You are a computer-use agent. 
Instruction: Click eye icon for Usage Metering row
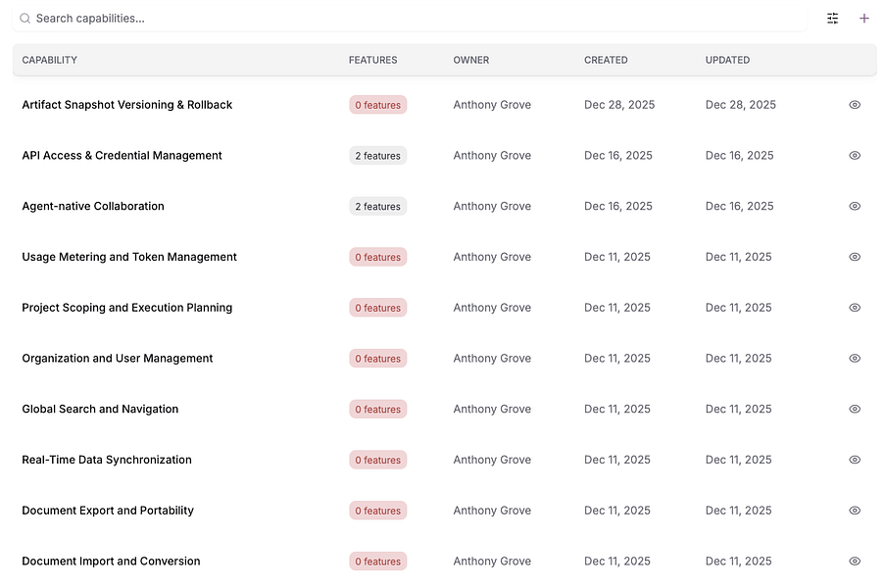[855, 257]
